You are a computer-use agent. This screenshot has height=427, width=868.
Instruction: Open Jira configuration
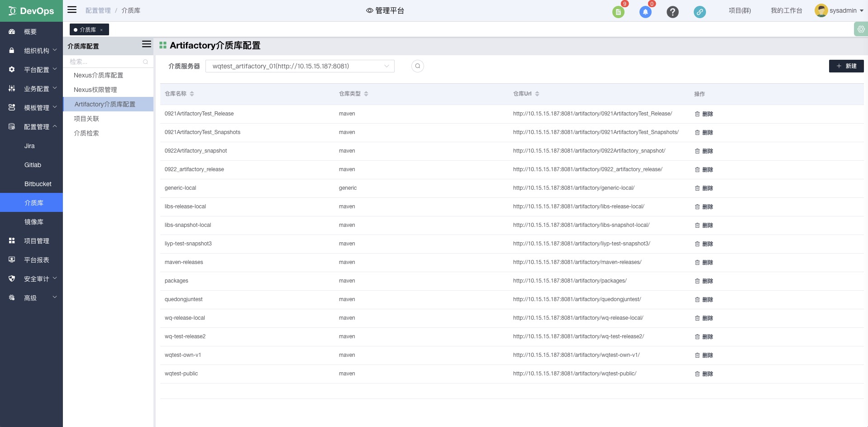tap(31, 146)
